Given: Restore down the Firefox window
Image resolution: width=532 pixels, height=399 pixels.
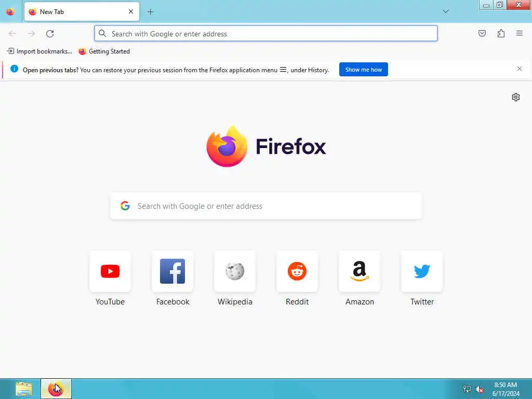Looking at the screenshot, I should click(x=499, y=5).
